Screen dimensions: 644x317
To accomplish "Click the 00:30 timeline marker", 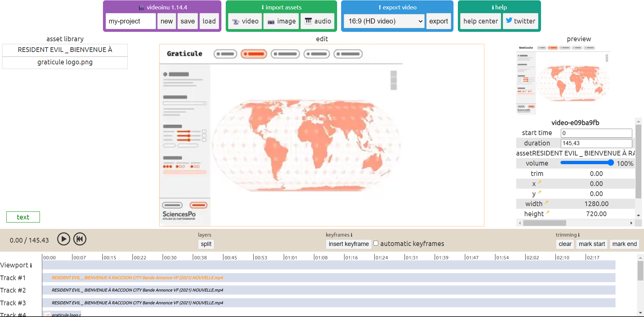I will tap(170, 257).
